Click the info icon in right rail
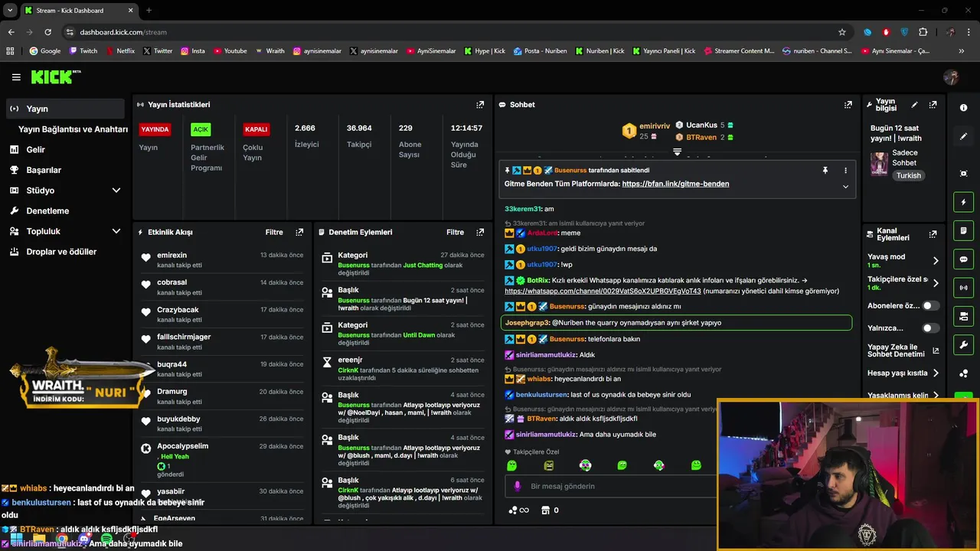The height and width of the screenshot is (551, 980). tap(963, 108)
